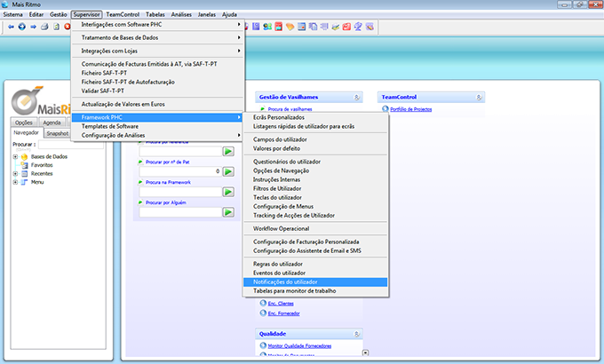Open the Procura de vasilhames link

(290, 109)
